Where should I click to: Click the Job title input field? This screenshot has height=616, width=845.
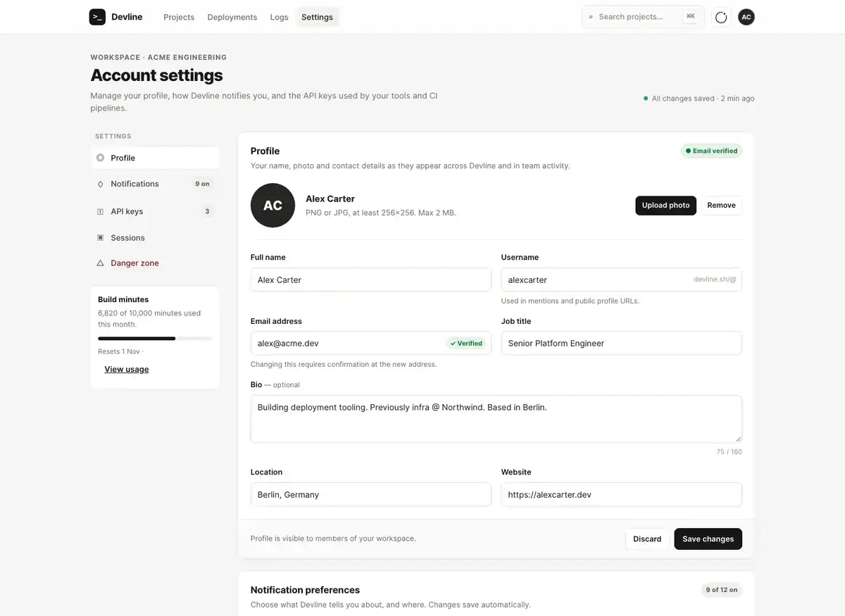click(622, 344)
